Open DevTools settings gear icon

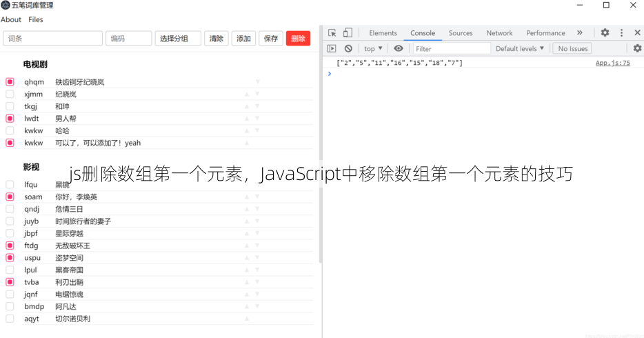point(605,32)
